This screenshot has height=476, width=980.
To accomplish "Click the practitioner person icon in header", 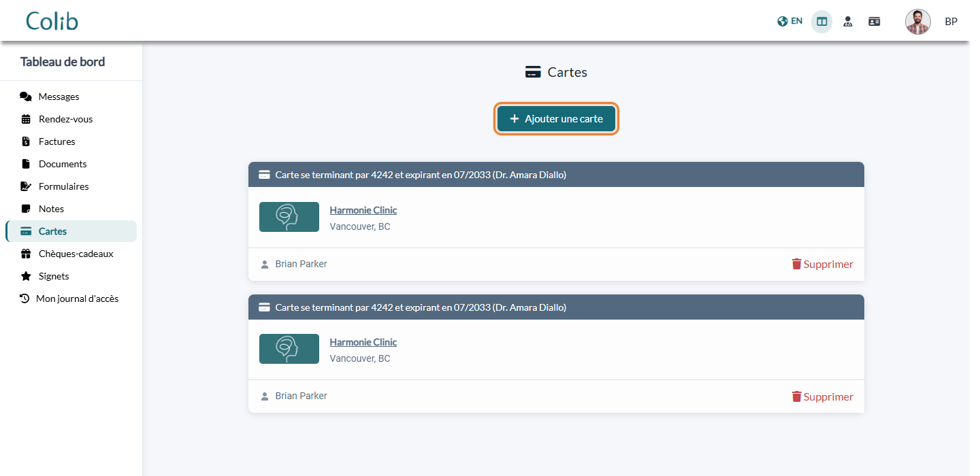I will click(848, 22).
